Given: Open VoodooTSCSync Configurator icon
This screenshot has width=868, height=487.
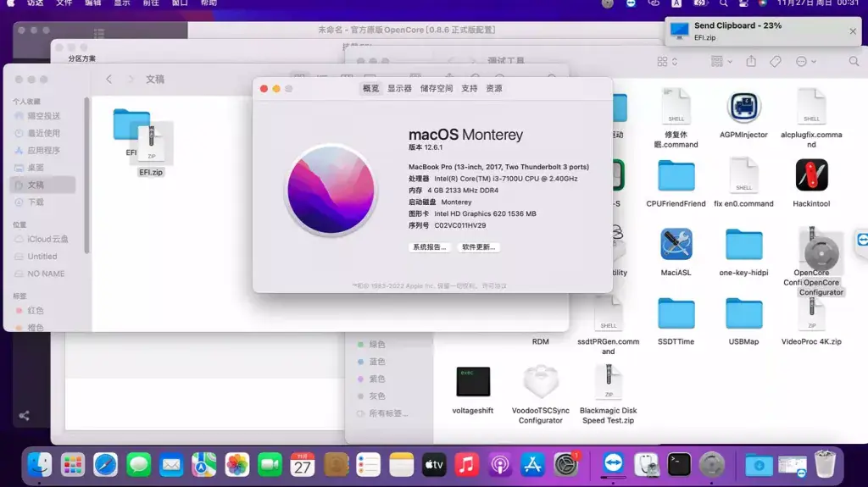Looking at the screenshot, I should [540, 382].
